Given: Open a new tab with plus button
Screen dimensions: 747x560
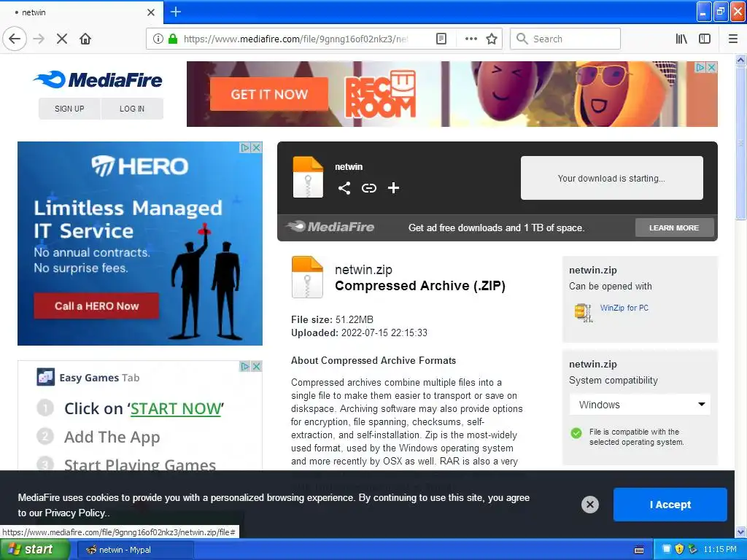Looking at the screenshot, I should [175, 12].
